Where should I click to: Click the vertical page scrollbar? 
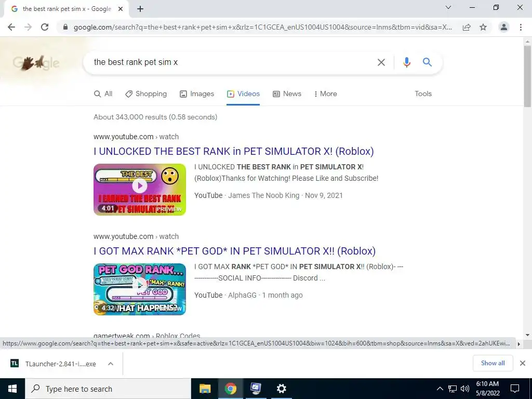tap(527, 76)
